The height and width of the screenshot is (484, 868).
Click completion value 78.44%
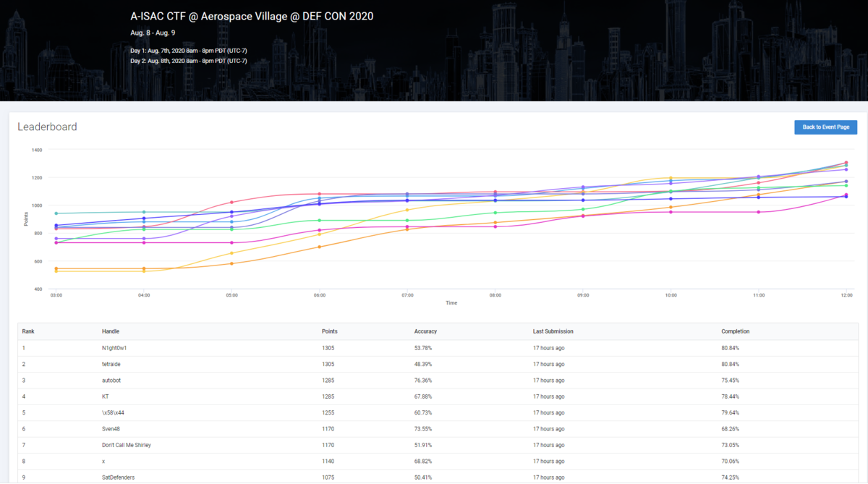731,396
